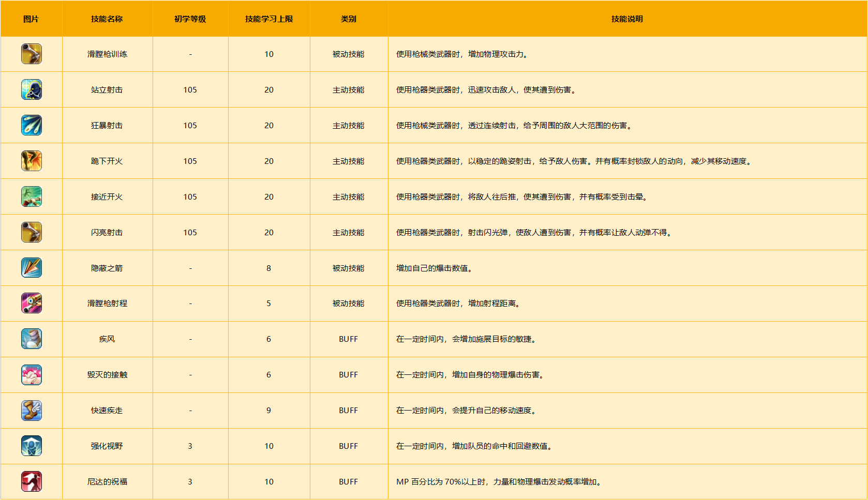Select the 滑膛枪射程 skill icon

pyautogui.click(x=32, y=303)
